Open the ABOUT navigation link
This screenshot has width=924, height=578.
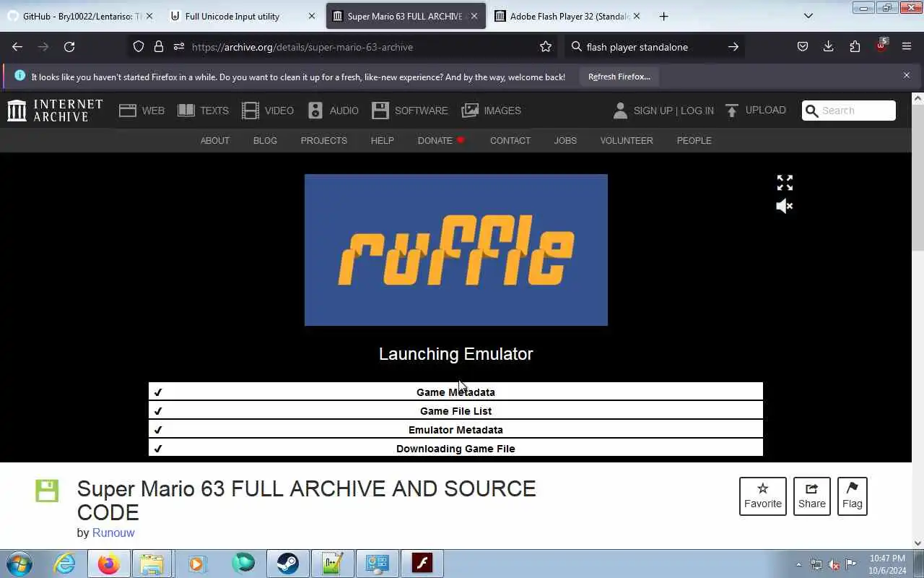(x=215, y=141)
